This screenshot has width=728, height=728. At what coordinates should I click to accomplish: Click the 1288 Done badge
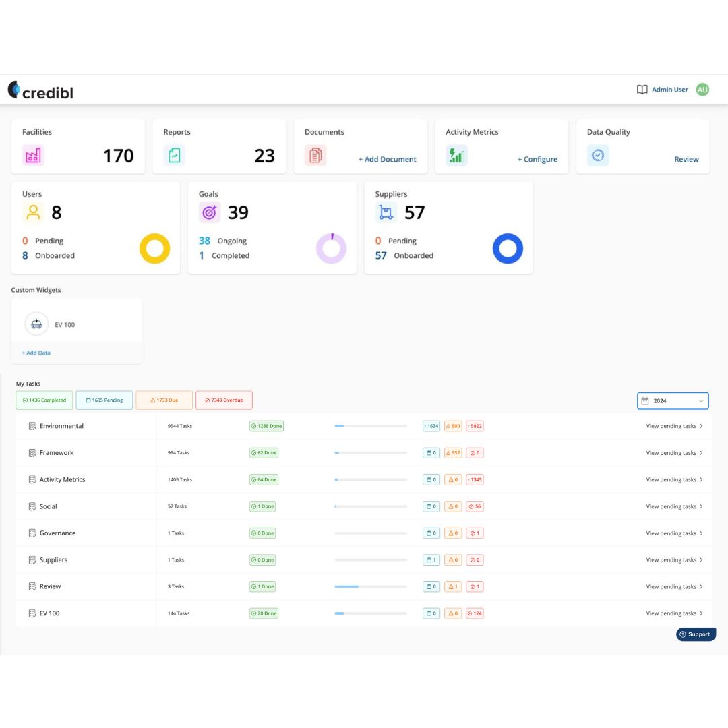click(266, 426)
